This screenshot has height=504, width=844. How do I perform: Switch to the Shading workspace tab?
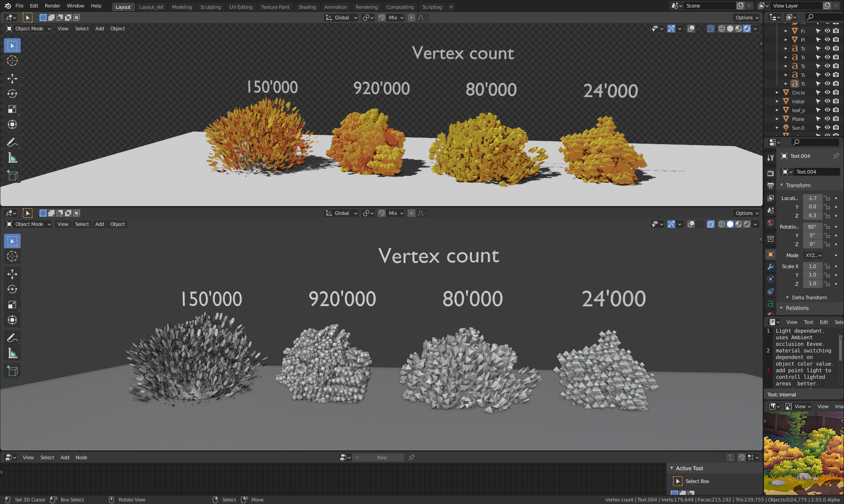click(x=307, y=7)
